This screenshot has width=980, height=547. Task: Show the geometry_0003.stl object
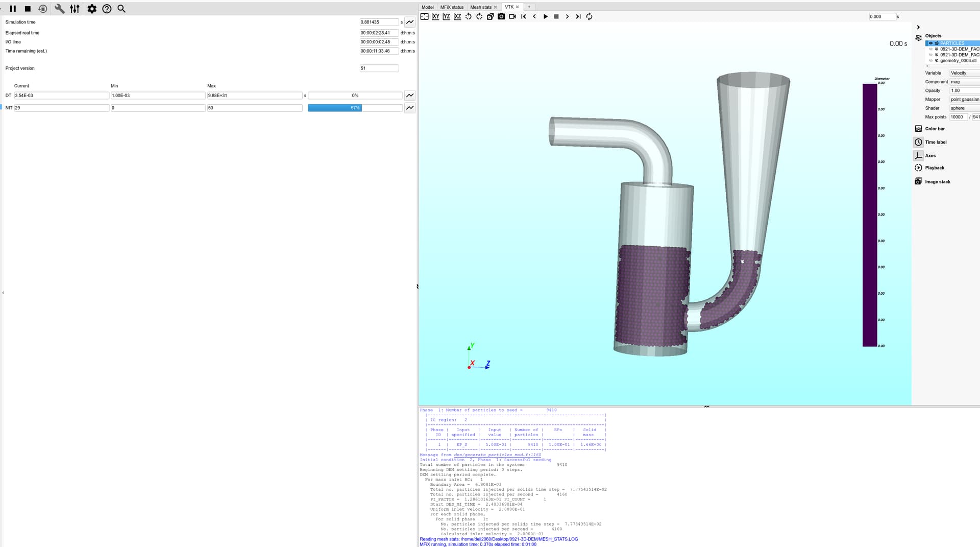[930, 61]
